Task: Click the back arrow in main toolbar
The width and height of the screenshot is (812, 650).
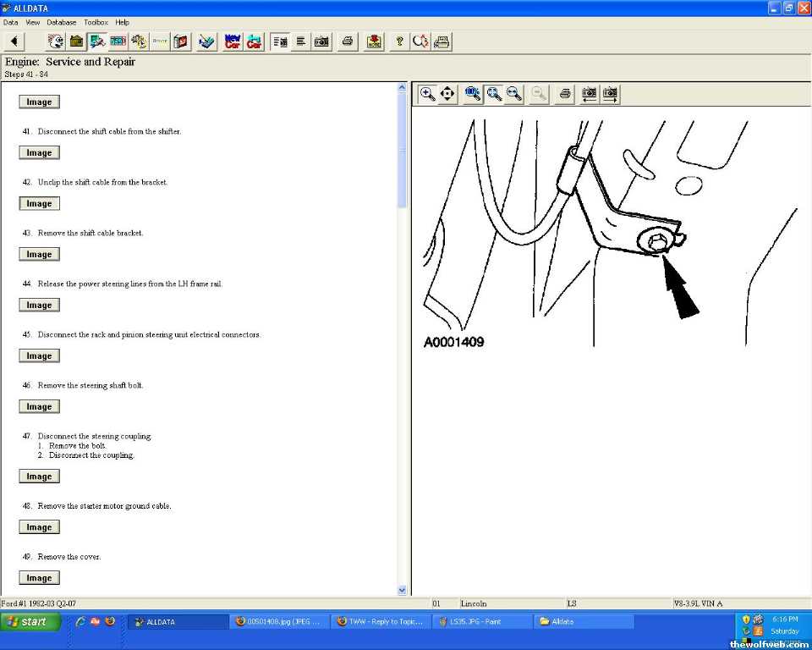Action: [14, 41]
